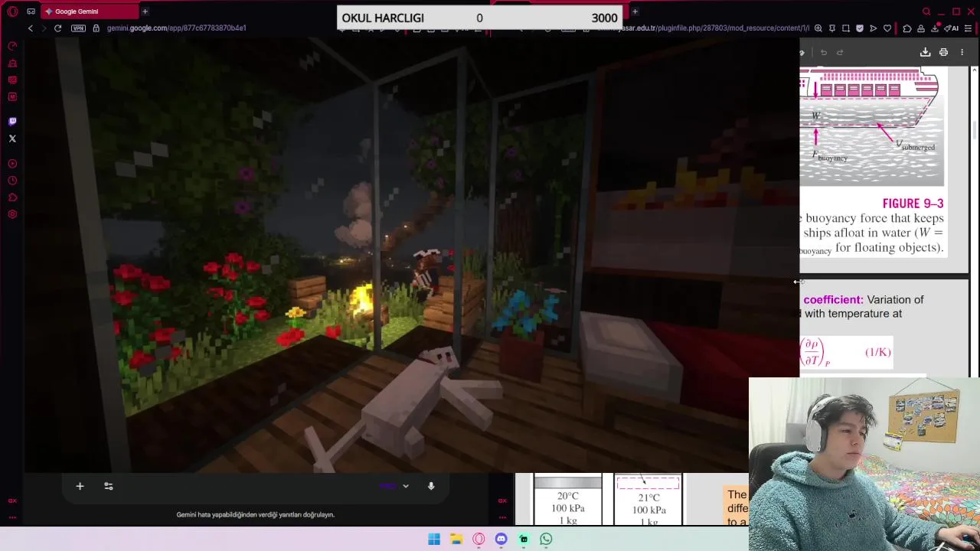Pin the page with the pin icon

coord(832,28)
